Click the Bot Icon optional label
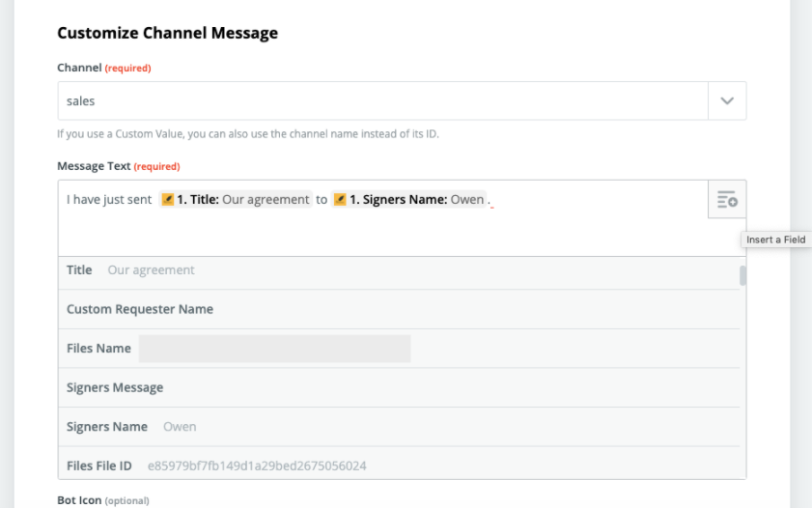This screenshot has width=812, height=508. click(x=103, y=500)
